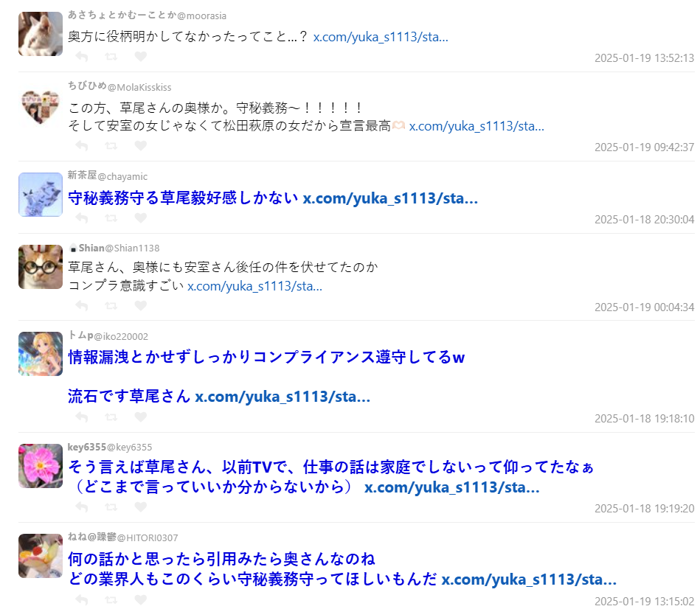Screen dimensions: 700x609
Task: Open pink flower avatar of key6355
Action: point(41,466)
